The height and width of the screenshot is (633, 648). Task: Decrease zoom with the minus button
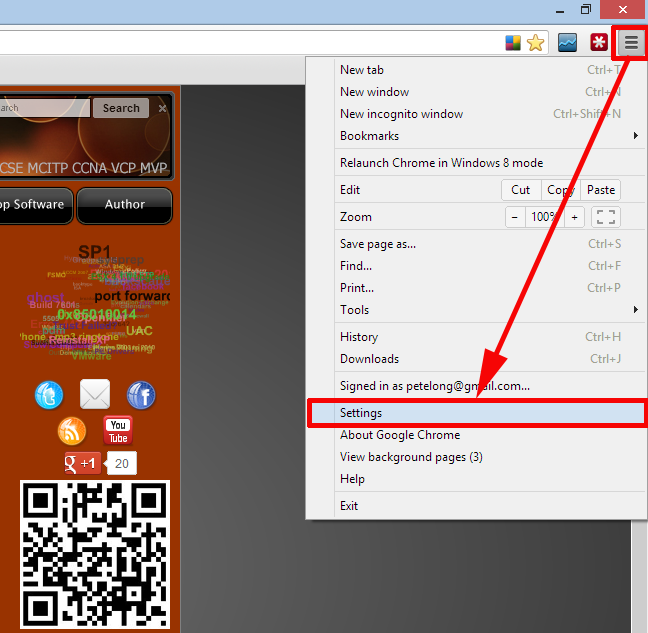point(515,217)
